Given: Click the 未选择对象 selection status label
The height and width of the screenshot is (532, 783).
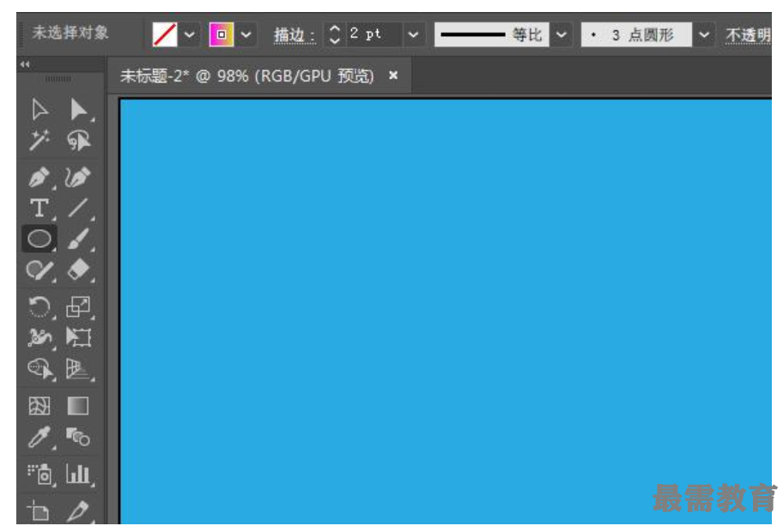Looking at the screenshot, I should [70, 33].
